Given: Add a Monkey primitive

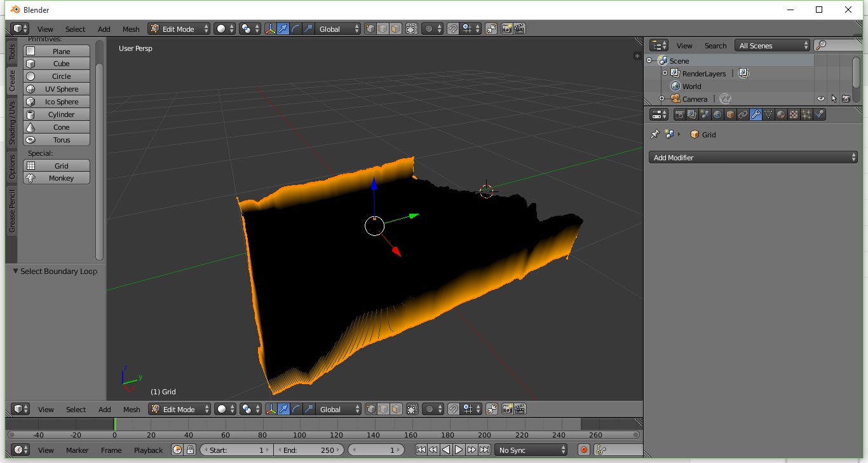Looking at the screenshot, I should [x=56, y=178].
